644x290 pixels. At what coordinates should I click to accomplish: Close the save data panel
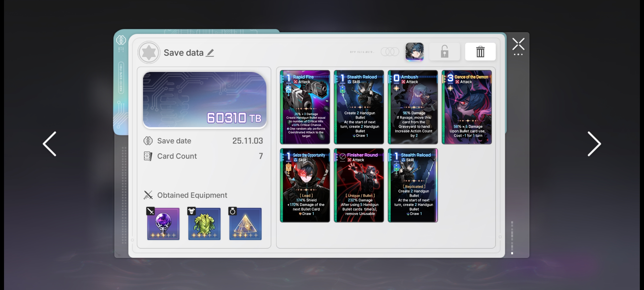[518, 44]
